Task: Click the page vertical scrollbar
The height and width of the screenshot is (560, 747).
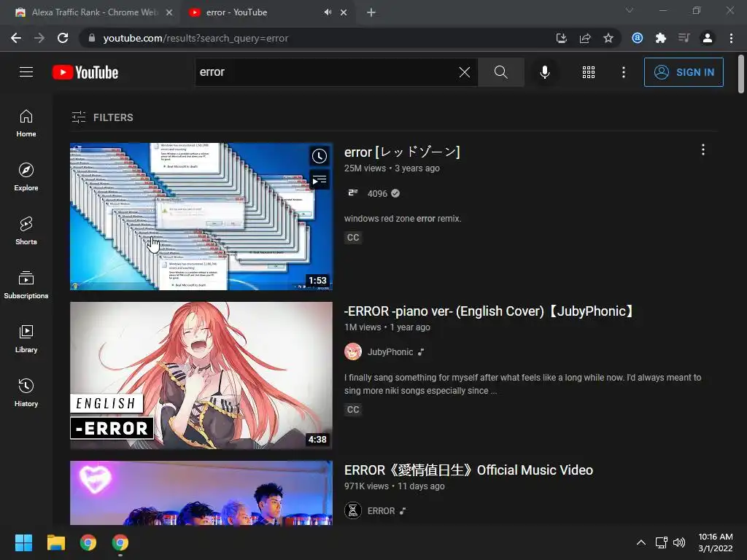Action: pos(741,74)
